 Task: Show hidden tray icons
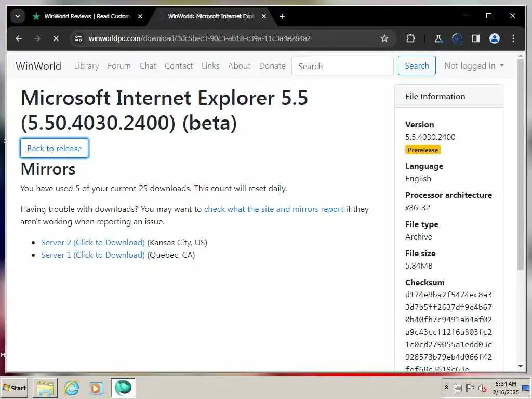pyautogui.click(x=446, y=388)
